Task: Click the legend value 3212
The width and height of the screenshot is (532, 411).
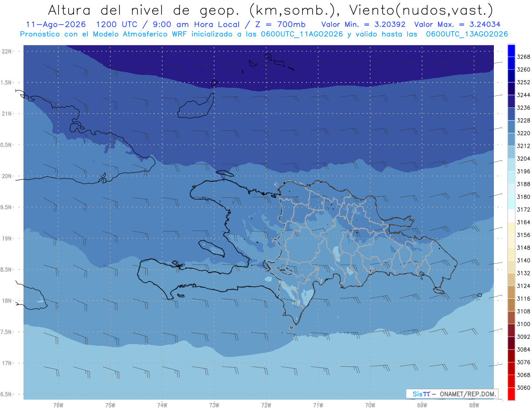Action: (524, 146)
